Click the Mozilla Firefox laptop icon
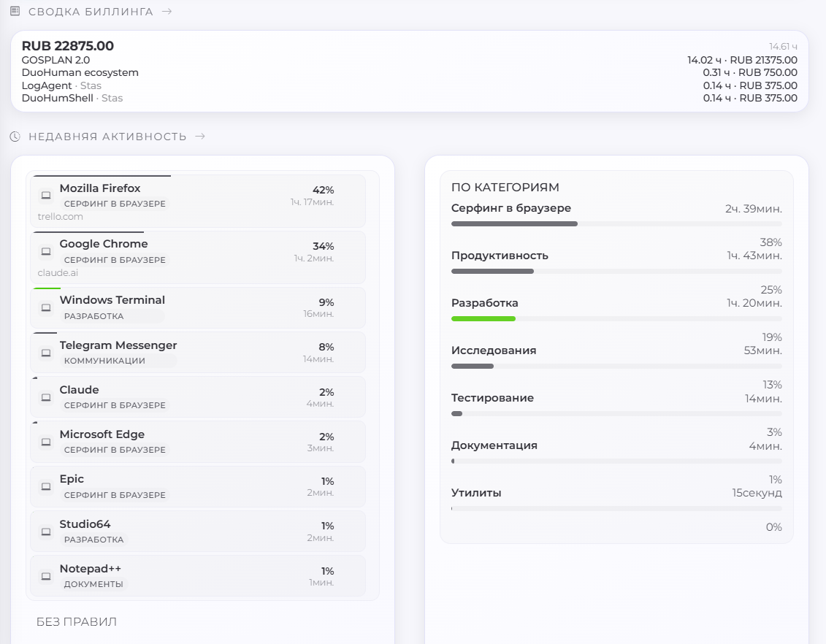 coord(46,196)
